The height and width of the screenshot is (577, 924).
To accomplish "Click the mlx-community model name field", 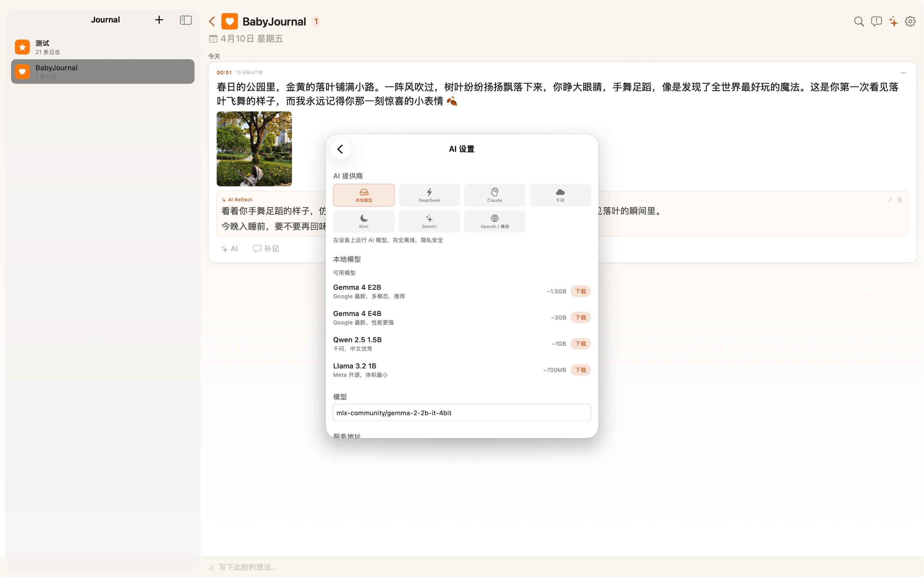I will tap(461, 413).
